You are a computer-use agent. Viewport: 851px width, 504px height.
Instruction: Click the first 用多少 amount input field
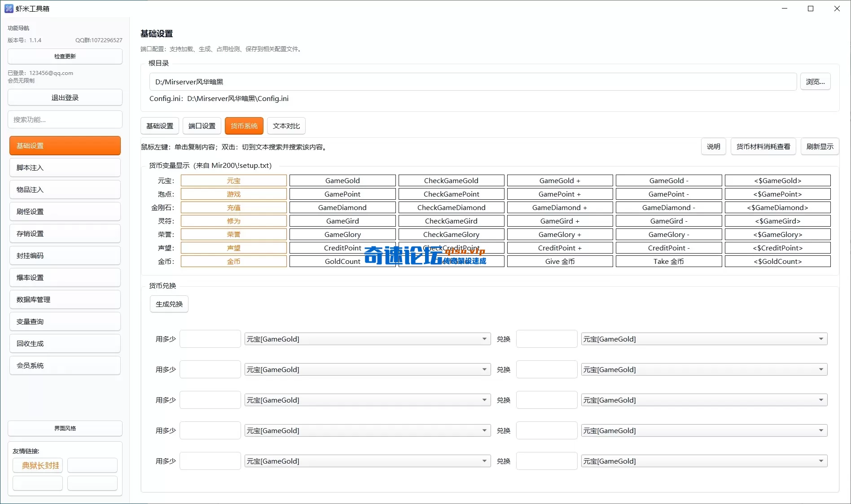click(x=210, y=339)
